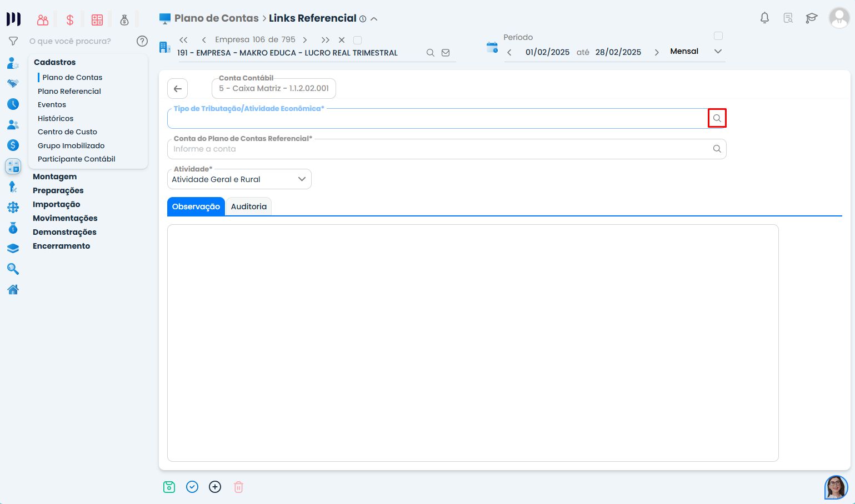Image resolution: width=855 pixels, height=504 pixels.
Task: Click the Conta do Plano Referencial input
Action: pyautogui.click(x=439, y=149)
